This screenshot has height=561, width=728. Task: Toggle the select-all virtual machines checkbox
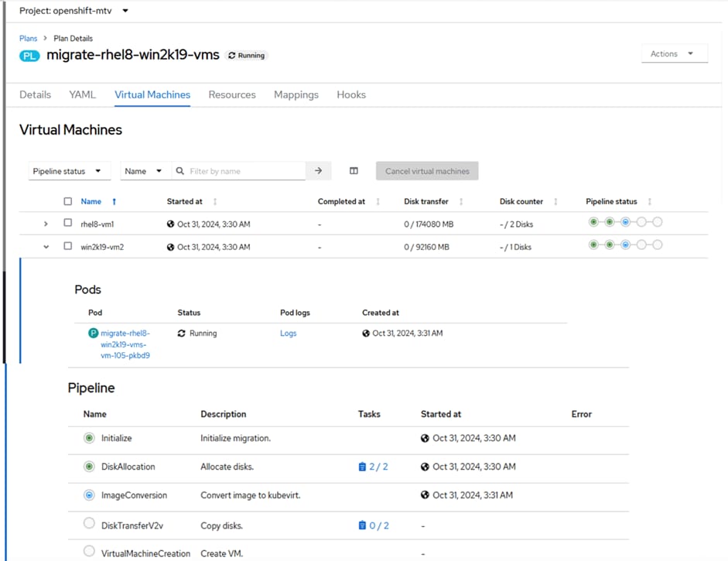68,201
